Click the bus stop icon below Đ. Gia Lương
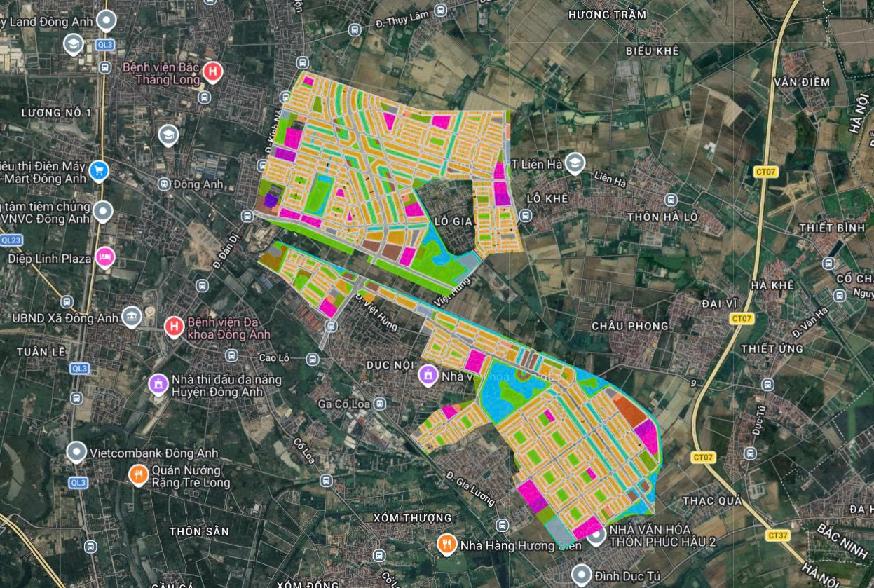The image size is (874, 588). 502,525
